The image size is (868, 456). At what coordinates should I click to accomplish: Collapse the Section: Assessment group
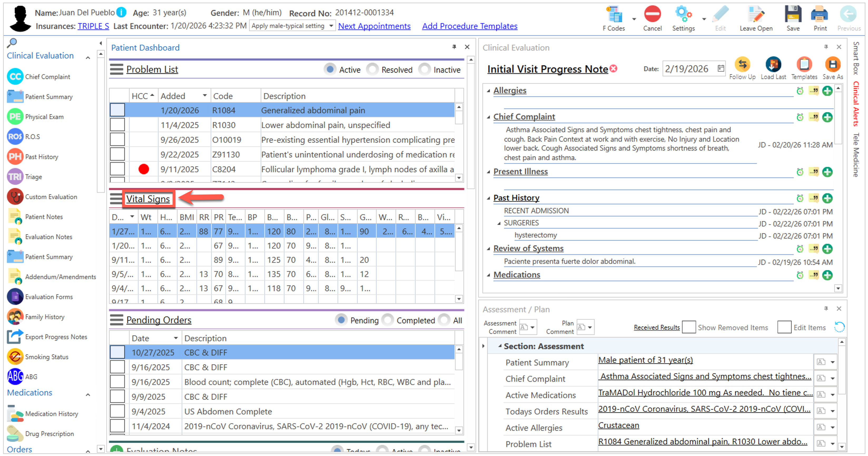(500, 346)
